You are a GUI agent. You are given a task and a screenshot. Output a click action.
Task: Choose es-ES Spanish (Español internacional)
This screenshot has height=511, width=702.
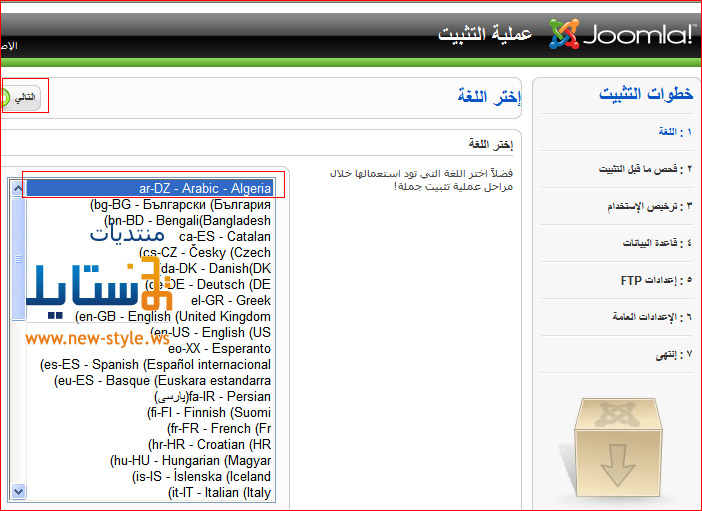click(x=149, y=364)
